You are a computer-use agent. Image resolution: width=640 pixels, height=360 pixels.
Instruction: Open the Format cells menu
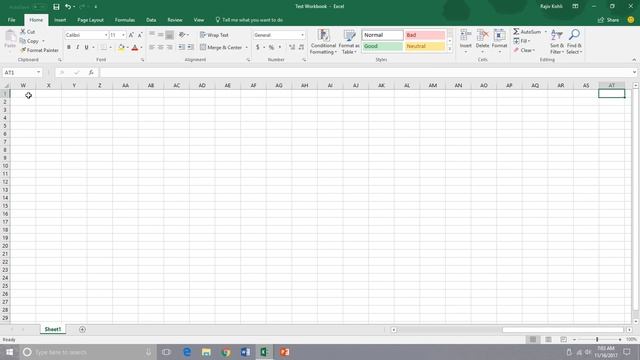point(499,41)
